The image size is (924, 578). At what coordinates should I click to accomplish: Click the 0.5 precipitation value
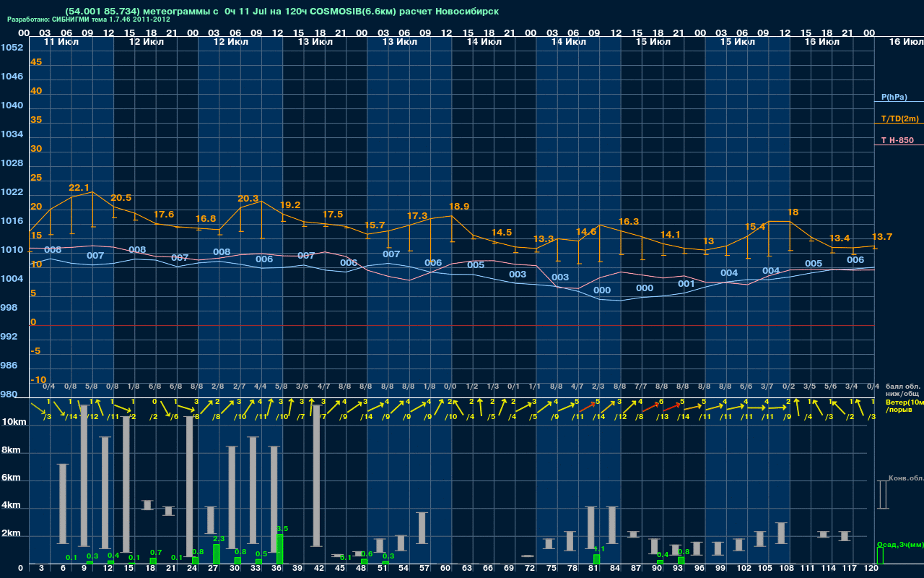click(x=261, y=554)
